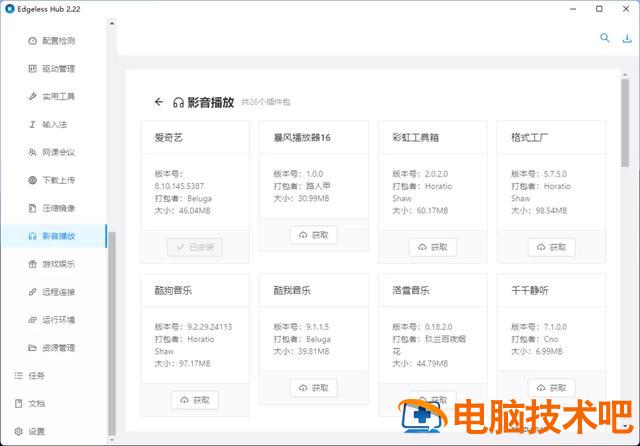640x446 pixels.
Task: Open the search icon at top right
Action: click(x=604, y=38)
